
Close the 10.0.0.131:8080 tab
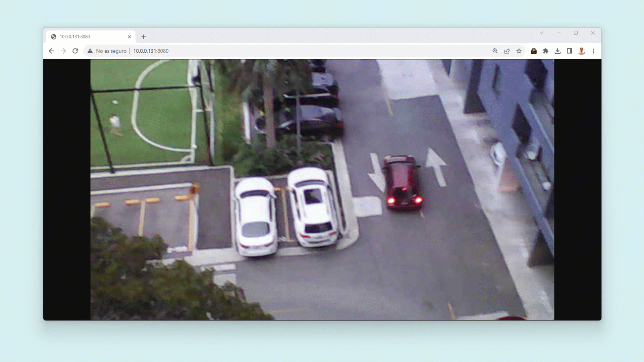pyautogui.click(x=129, y=37)
